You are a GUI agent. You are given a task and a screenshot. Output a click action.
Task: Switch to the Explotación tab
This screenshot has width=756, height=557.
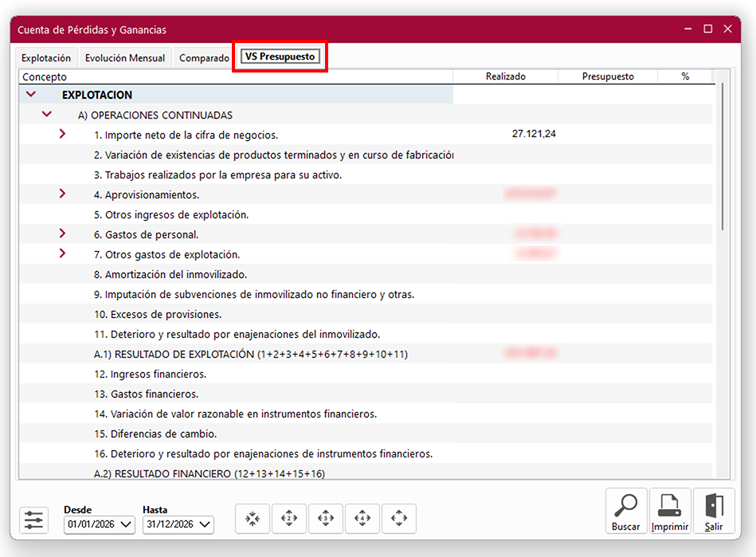[x=46, y=58]
